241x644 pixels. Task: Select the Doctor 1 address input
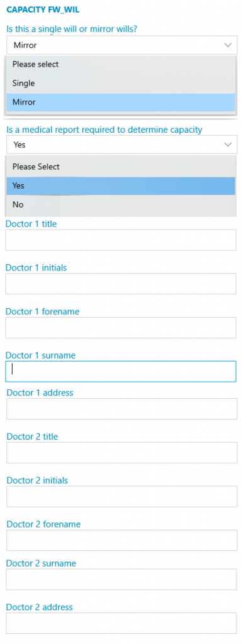[121, 409]
